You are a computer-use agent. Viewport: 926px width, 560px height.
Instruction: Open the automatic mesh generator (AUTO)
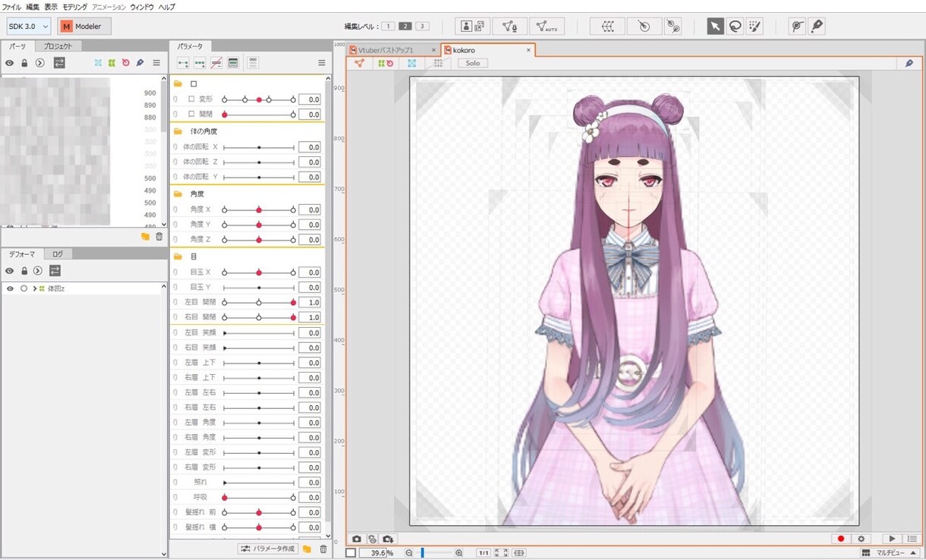(x=546, y=27)
